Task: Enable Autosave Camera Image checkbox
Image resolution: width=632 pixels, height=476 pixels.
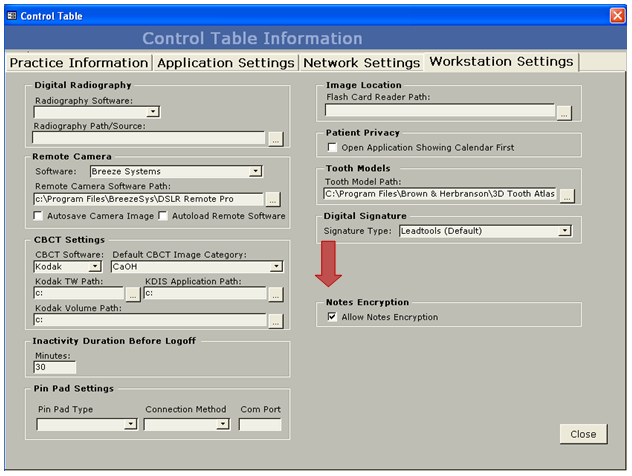Action: click(39, 216)
